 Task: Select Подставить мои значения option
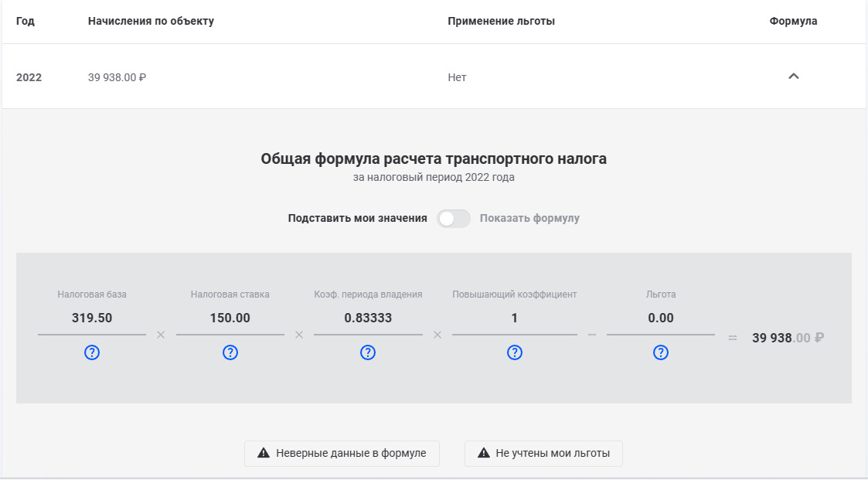tap(357, 219)
